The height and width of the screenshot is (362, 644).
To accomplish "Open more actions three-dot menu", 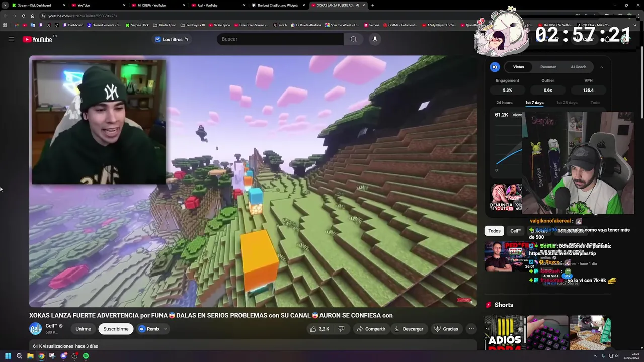I will 471,329.
